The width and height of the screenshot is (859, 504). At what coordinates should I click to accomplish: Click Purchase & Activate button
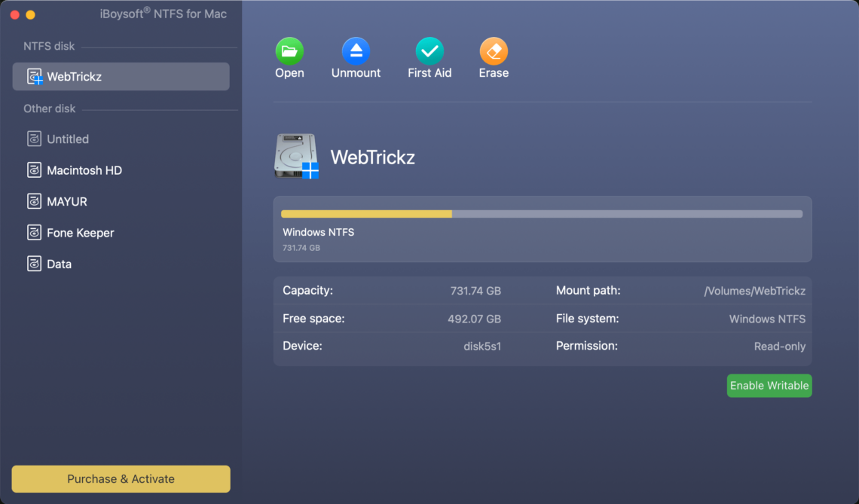[x=121, y=479]
